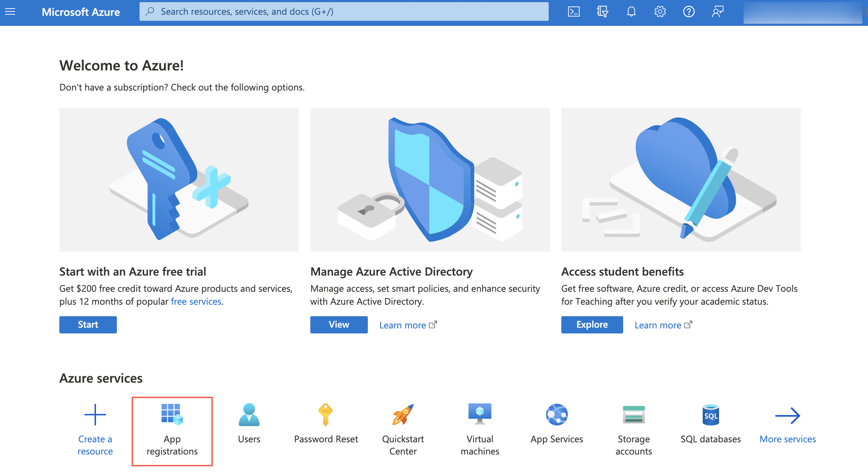
Task: Open the account profile area in header
Action: (x=803, y=13)
